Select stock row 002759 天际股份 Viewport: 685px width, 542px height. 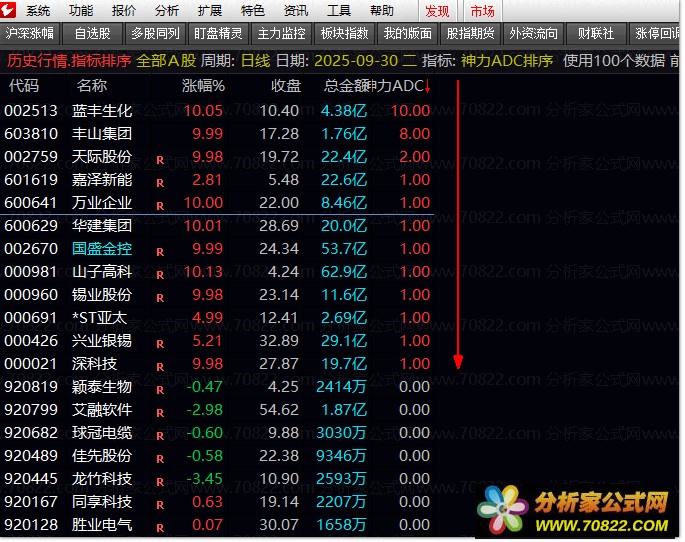[x=217, y=157]
